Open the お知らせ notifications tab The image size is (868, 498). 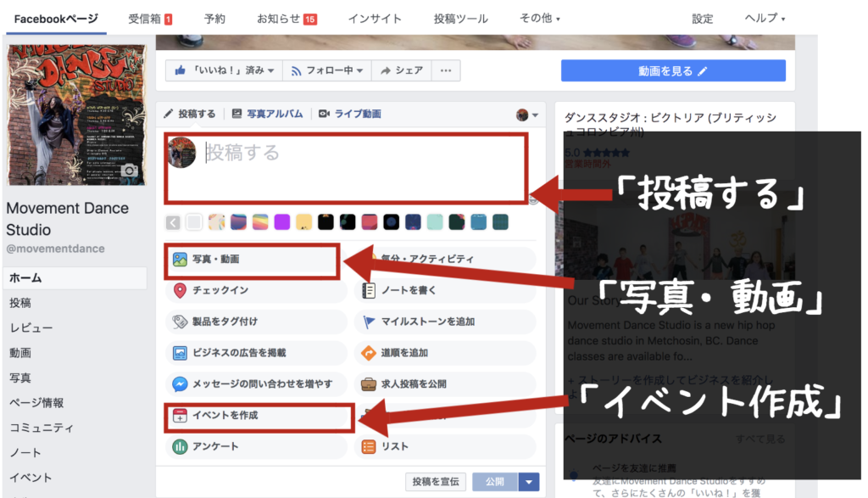tap(287, 19)
